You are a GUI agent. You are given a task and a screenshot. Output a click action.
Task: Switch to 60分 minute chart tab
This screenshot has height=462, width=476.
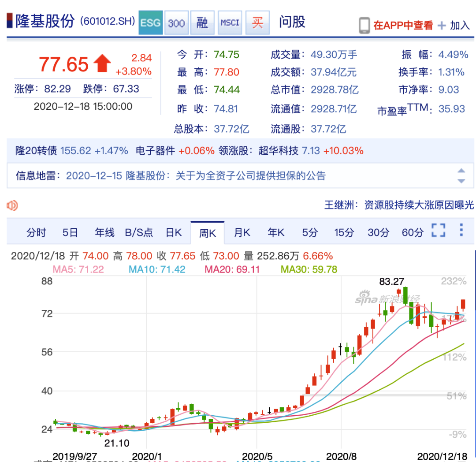point(413,232)
